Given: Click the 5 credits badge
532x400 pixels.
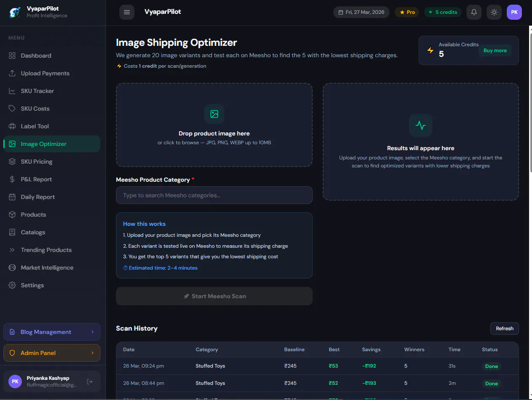Looking at the screenshot, I should 442,12.
